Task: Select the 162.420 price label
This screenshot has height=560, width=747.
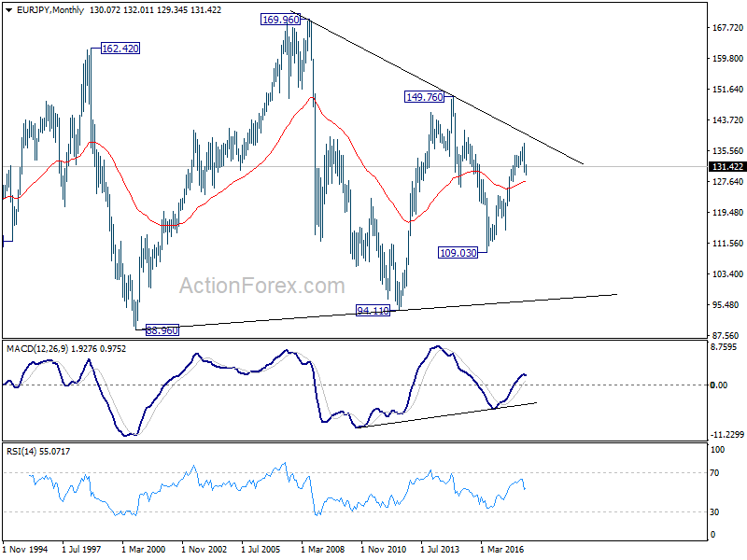Action: pos(120,49)
